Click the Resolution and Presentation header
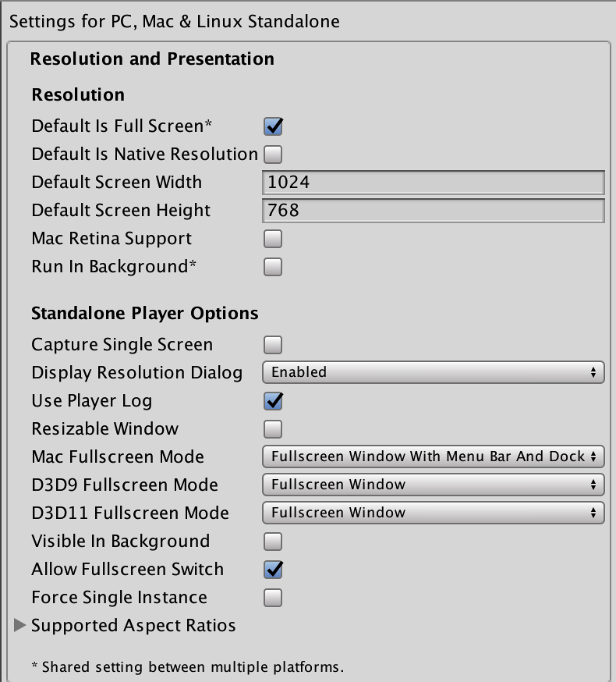The height and width of the screenshot is (682, 616). [x=152, y=59]
